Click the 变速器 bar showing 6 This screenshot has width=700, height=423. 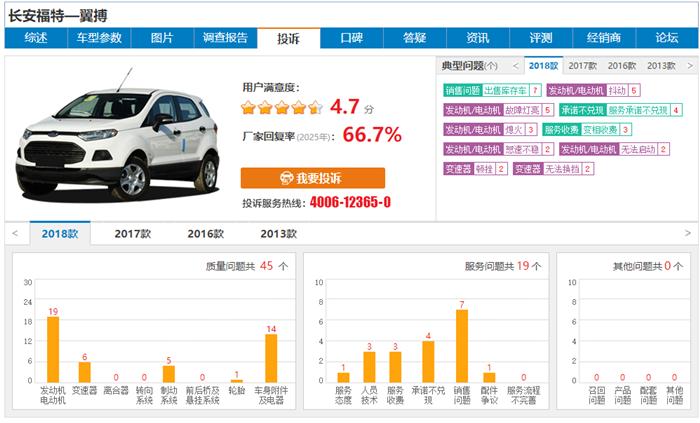tap(84, 372)
